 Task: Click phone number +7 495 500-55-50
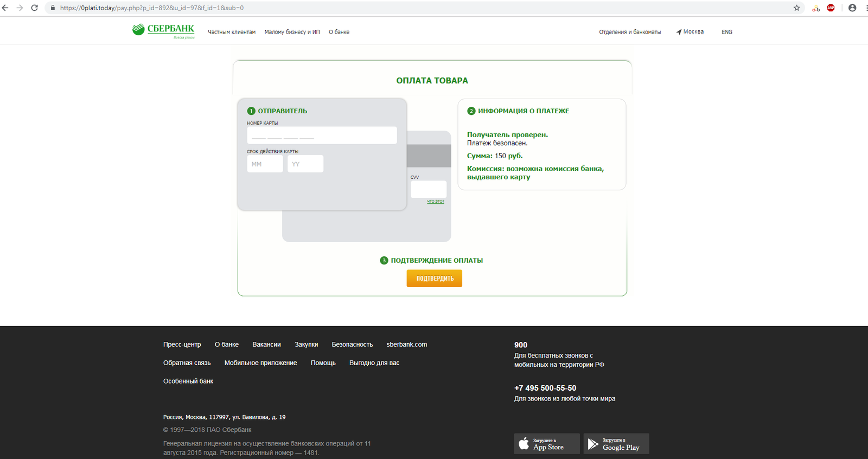[x=545, y=388]
